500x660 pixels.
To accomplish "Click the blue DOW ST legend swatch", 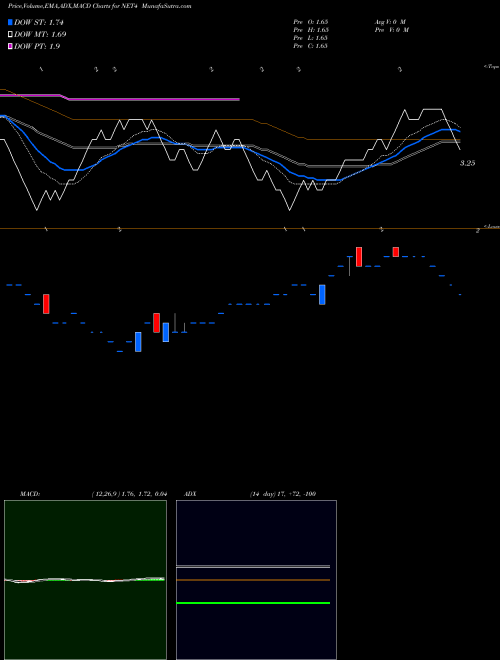I will (x=10, y=22).
